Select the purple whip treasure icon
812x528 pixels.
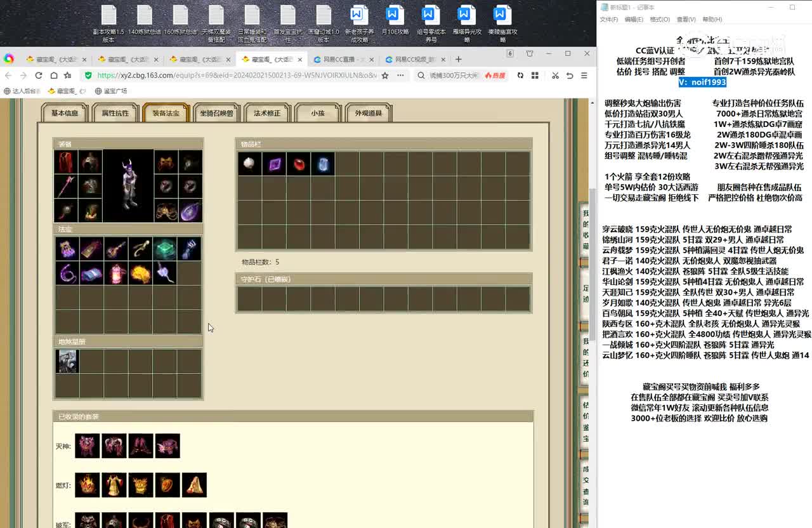click(68, 273)
